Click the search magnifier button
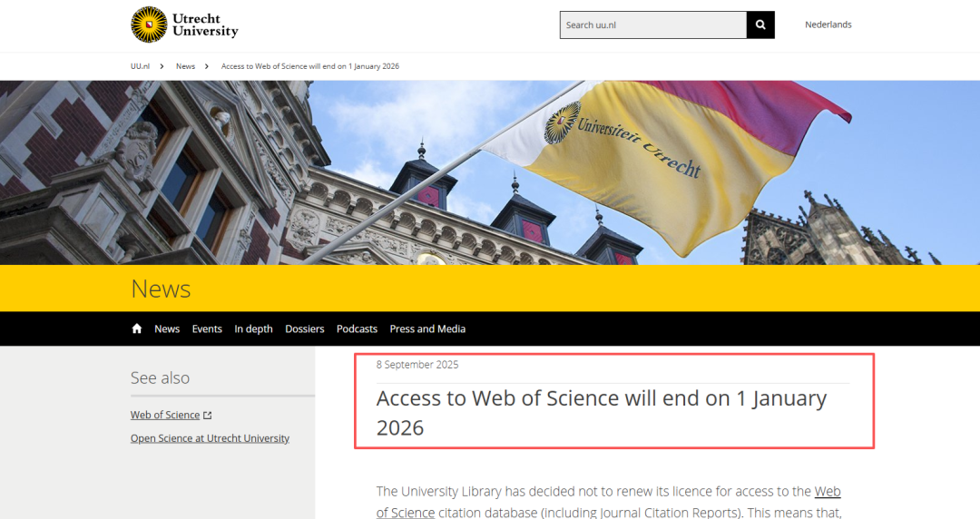 tap(760, 25)
